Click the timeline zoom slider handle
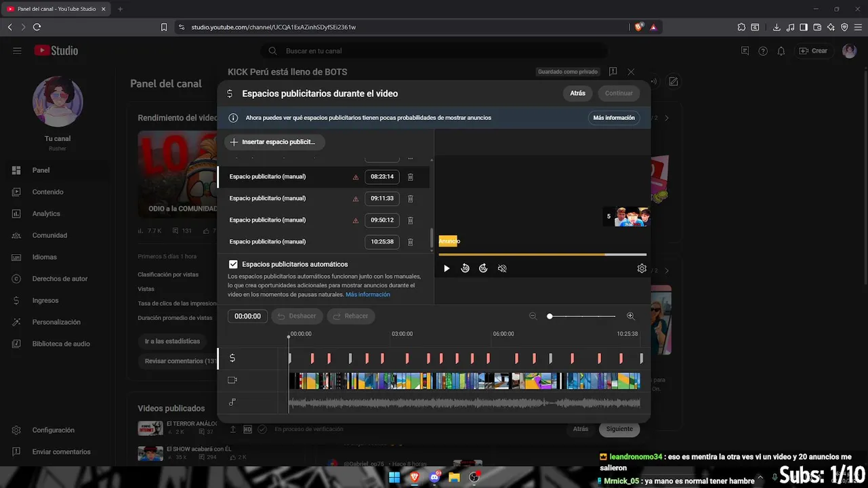The height and width of the screenshot is (488, 868). click(x=550, y=316)
